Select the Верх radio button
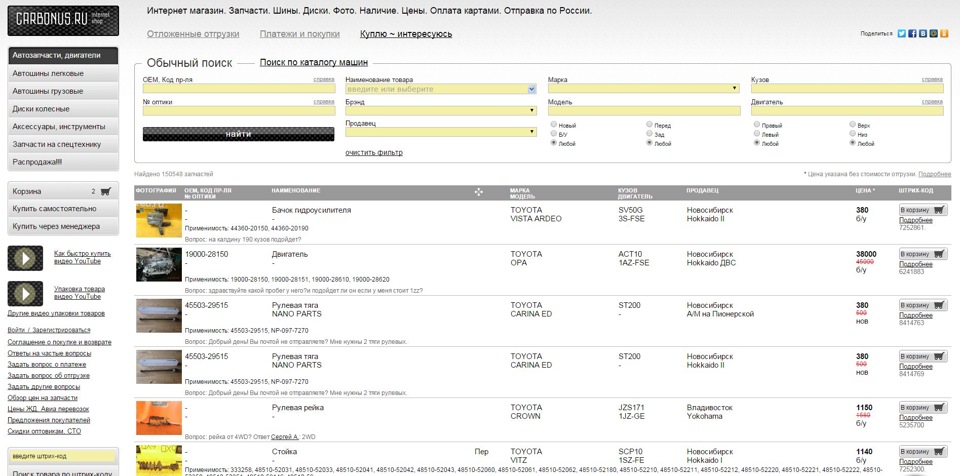960x476 pixels. [x=853, y=124]
